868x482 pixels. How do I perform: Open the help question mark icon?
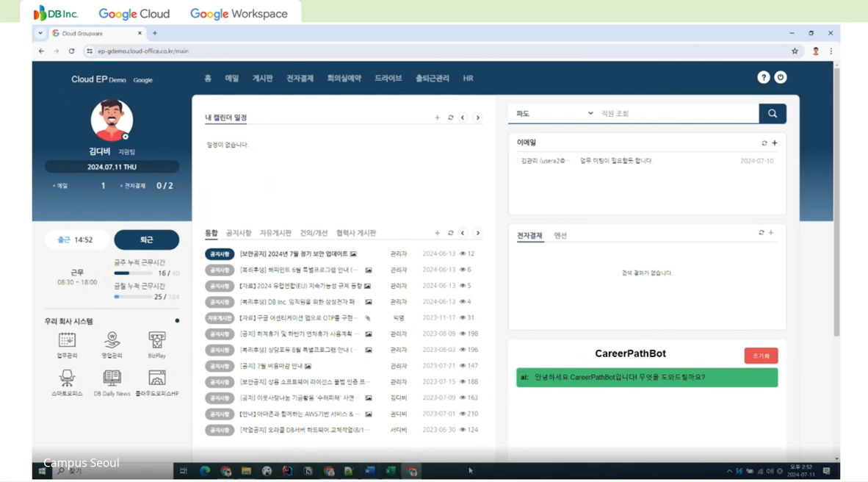point(764,78)
